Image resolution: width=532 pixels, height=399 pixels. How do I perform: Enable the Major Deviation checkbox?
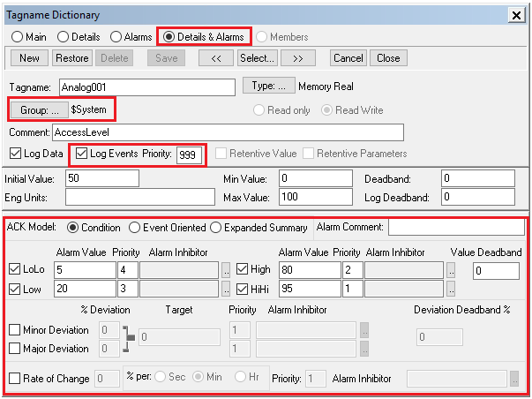(15, 348)
